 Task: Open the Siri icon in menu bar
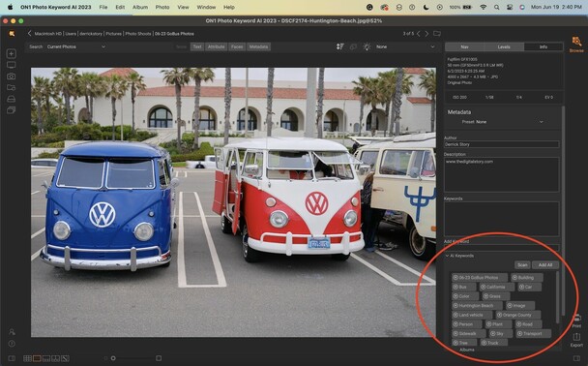[522, 7]
